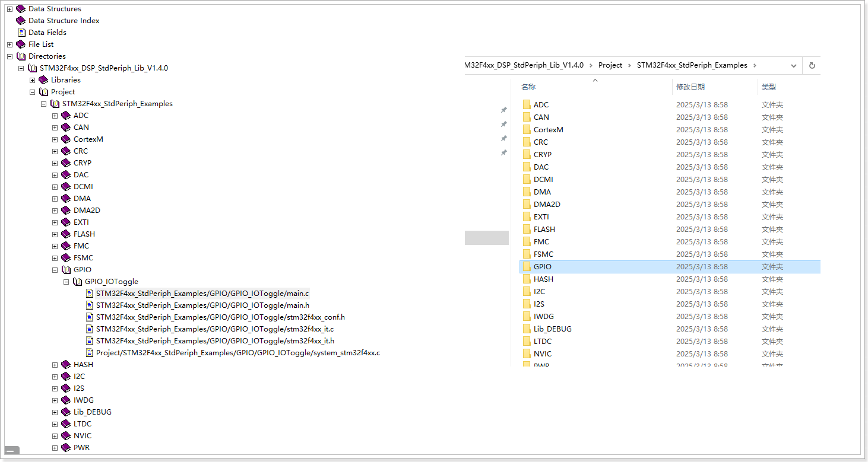The height and width of the screenshot is (462, 868).
Task: Expand the Data Structures tree node
Action: tap(9, 9)
